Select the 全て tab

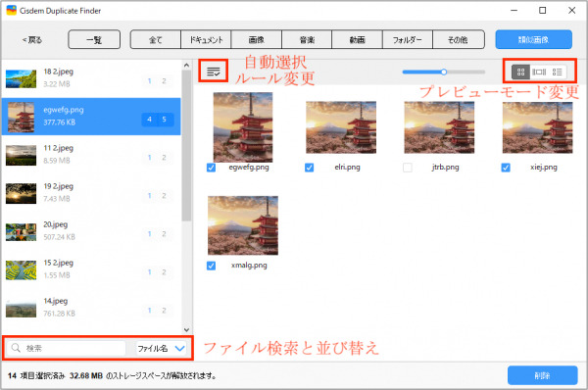coord(156,39)
